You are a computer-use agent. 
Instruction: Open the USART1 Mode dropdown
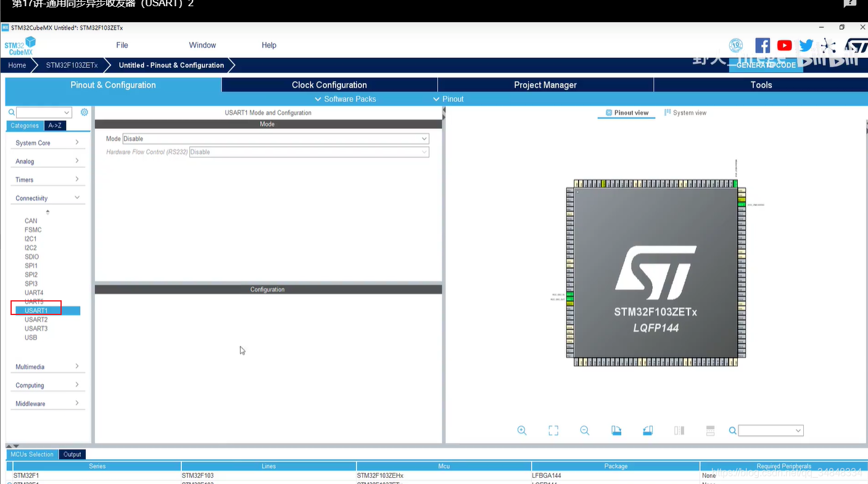tap(276, 139)
